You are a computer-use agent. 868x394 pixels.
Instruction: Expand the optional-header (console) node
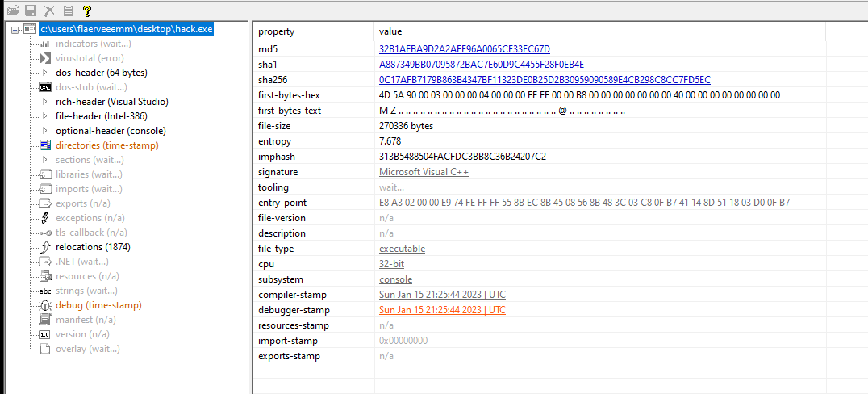click(x=45, y=131)
